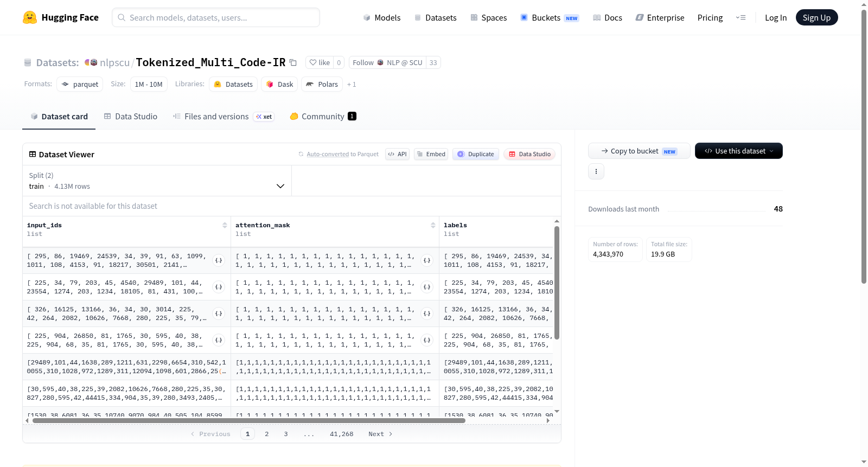868x467 pixels.
Task: Select current page 1 in pagination
Action: 247,434
